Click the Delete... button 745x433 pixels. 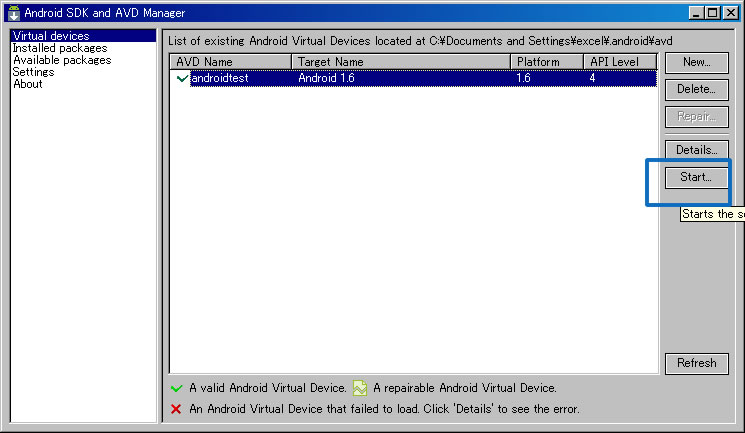697,89
